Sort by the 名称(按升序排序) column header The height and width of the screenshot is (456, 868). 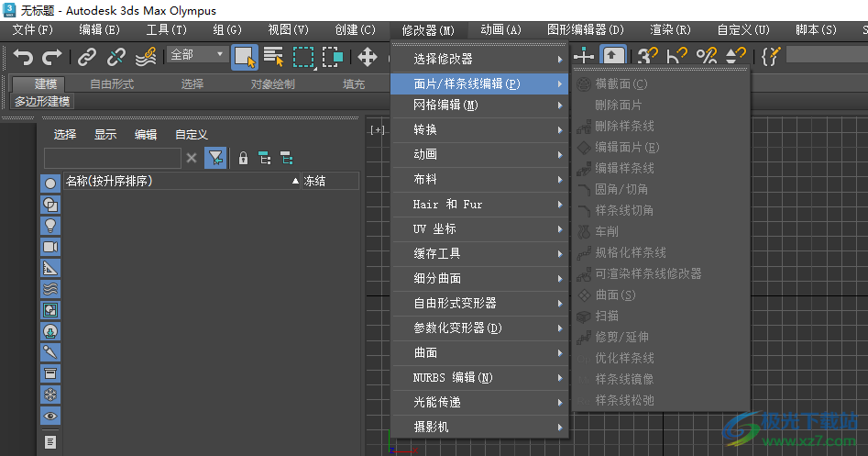pyautogui.click(x=182, y=181)
